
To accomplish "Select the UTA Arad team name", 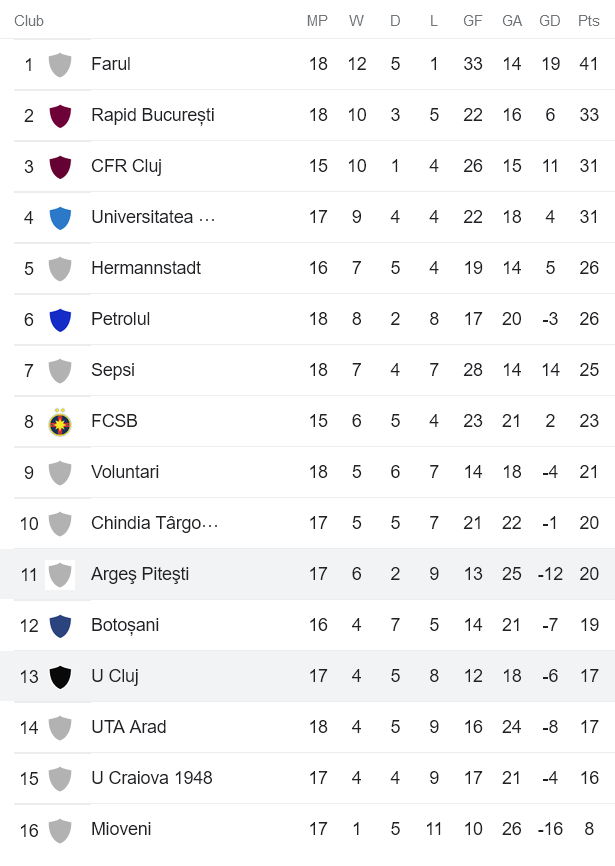I will click(129, 727).
